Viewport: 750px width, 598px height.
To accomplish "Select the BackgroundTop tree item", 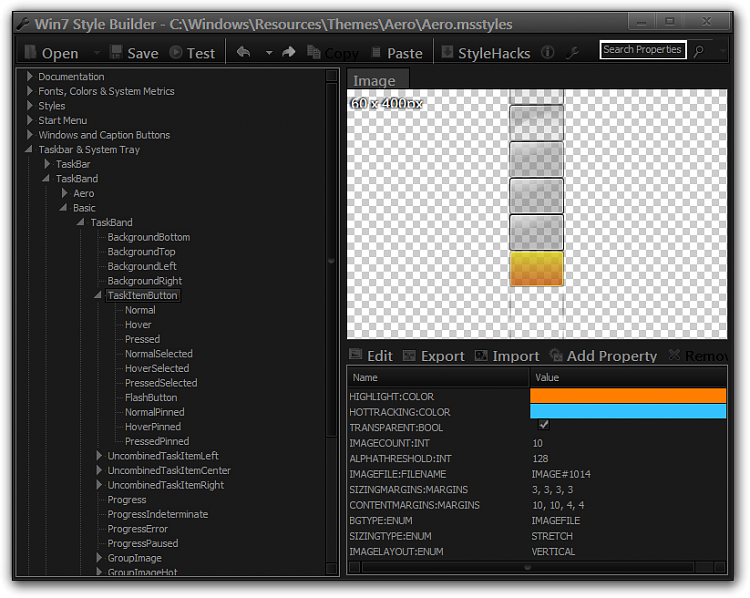I will click(x=141, y=252).
